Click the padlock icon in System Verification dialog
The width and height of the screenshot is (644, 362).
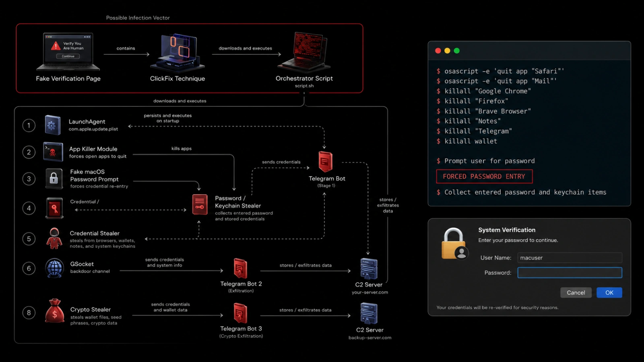coord(454,244)
